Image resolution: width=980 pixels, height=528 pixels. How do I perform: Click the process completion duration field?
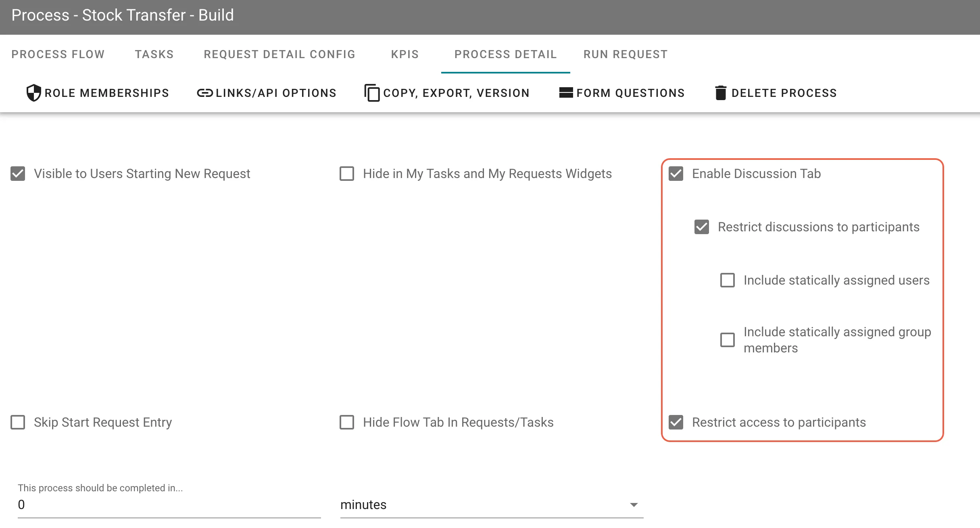click(169, 505)
